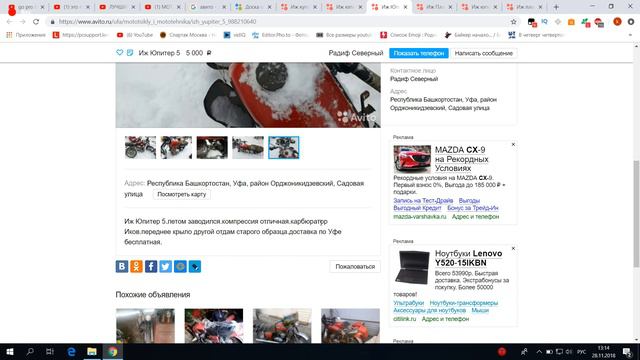Viewport: 640px width, 360px height.
Task: Open the Chrome profile avatar
Action: pos(617,22)
